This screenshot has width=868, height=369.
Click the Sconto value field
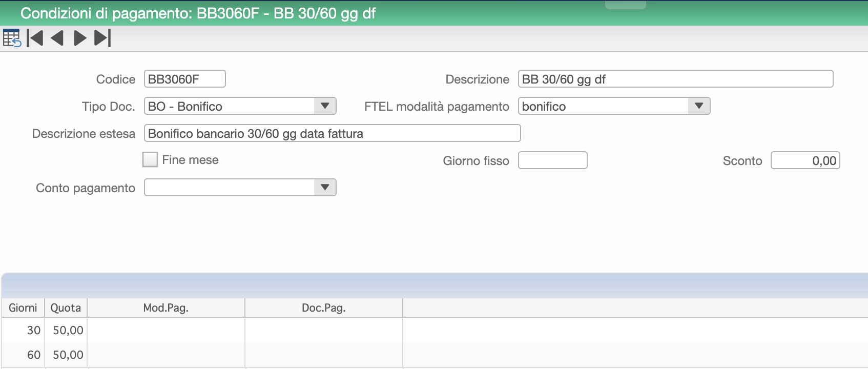coord(805,160)
